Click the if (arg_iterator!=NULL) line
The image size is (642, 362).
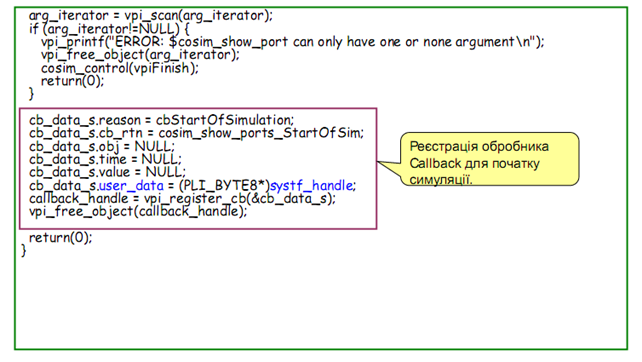coord(109,29)
